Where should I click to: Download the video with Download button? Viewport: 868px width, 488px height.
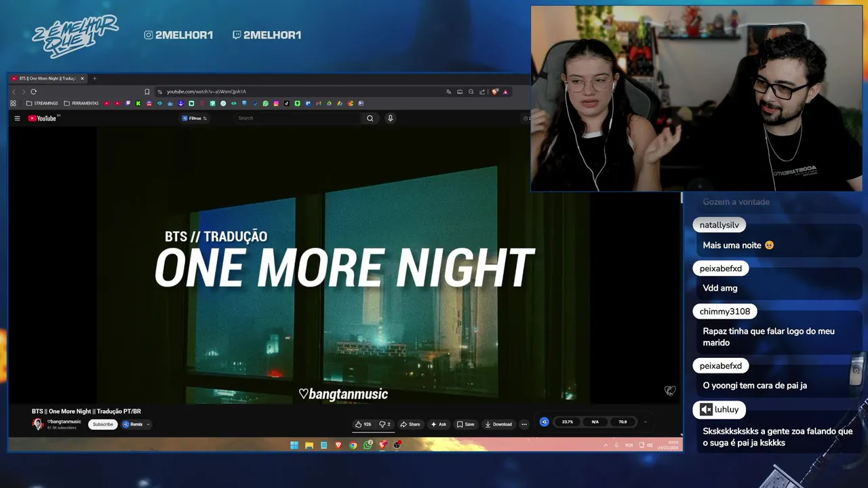click(x=498, y=424)
